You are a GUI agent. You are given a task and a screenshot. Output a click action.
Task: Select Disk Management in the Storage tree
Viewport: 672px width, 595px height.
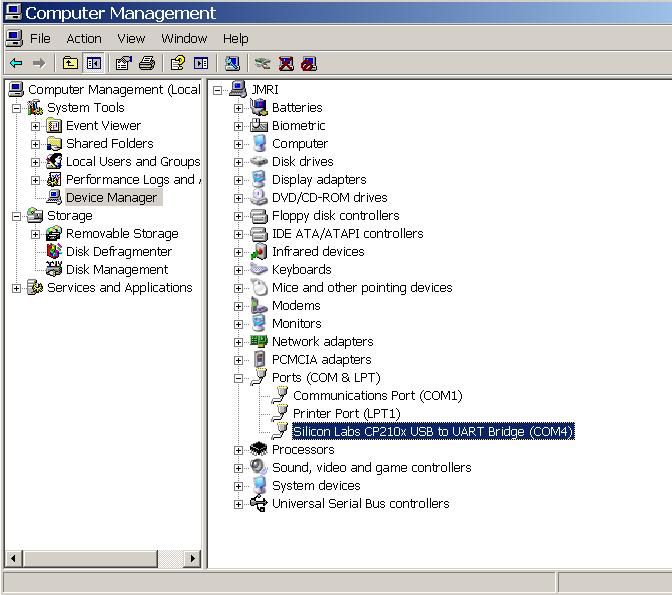[117, 270]
